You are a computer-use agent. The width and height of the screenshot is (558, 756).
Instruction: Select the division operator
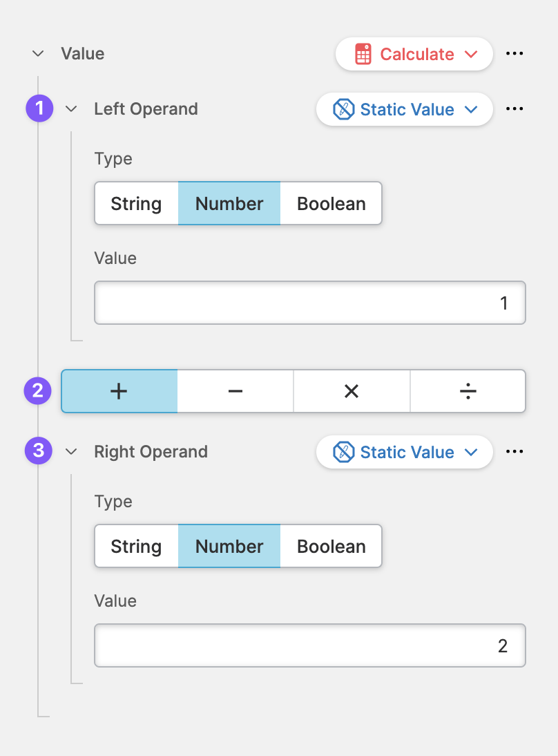point(468,391)
